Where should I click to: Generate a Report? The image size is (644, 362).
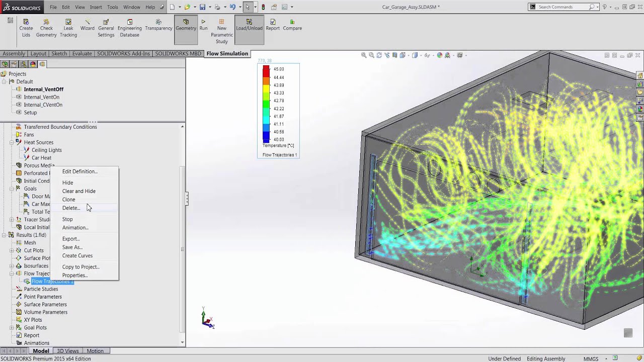tap(273, 25)
